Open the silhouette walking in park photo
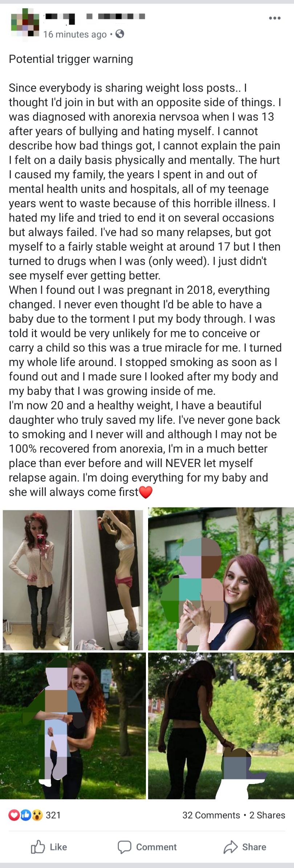Screen dimensions: 294x868 click(221, 726)
